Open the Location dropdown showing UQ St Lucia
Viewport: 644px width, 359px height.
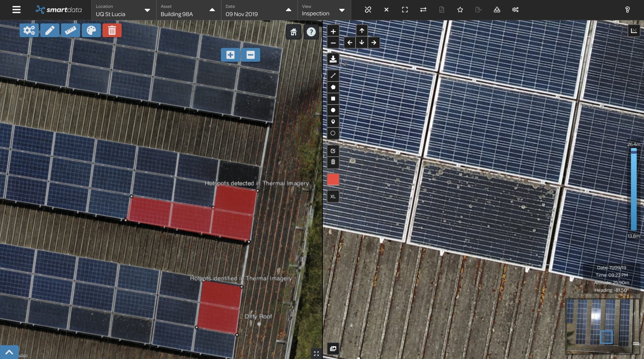[147, 11]
